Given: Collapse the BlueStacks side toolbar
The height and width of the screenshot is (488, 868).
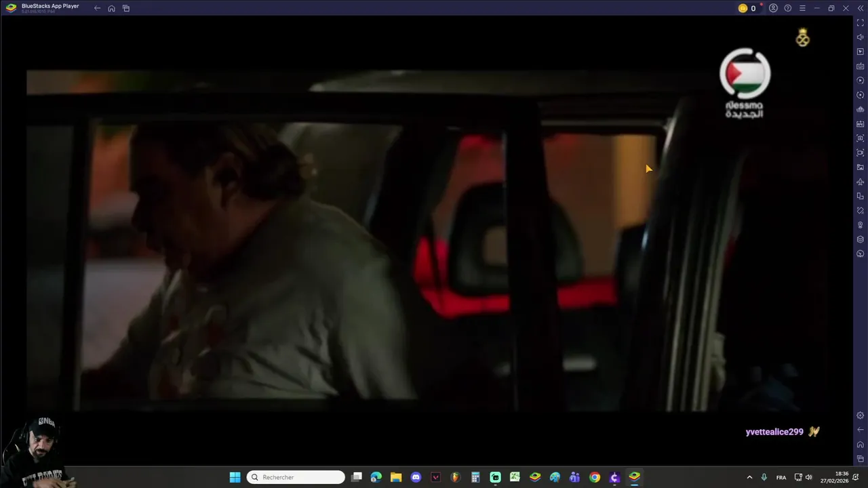Looking at the screenshot, I should click(860, 8).
